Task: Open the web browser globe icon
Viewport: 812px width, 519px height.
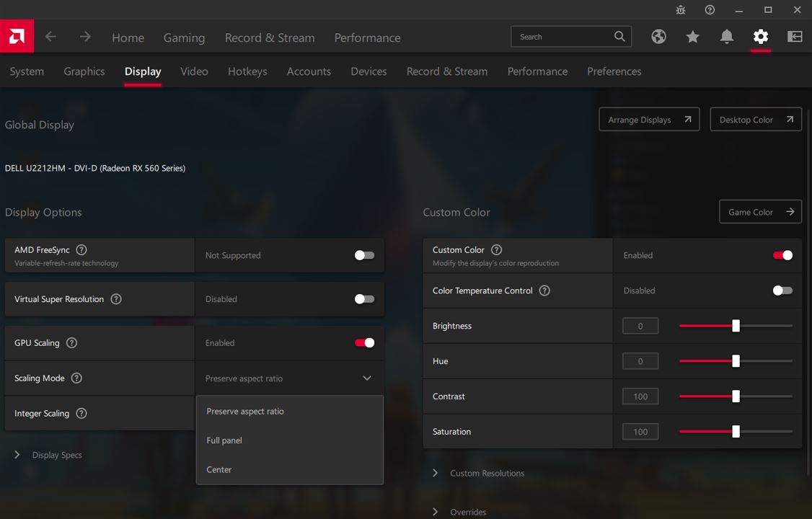Action: [x=658, y=36]
